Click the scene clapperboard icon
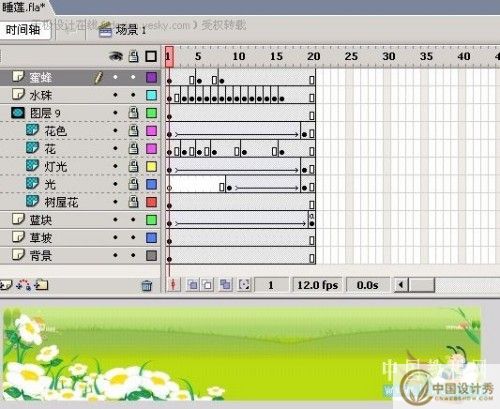 click(105, 29)
